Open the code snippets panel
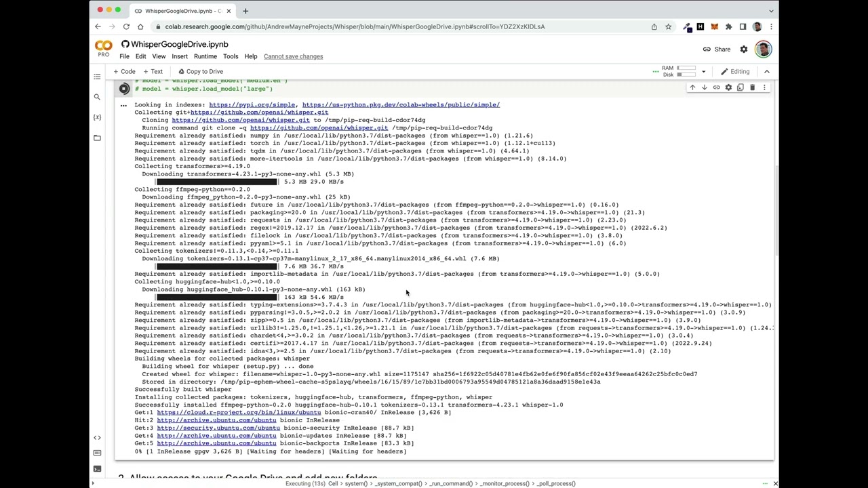 [x=97, y=438]
